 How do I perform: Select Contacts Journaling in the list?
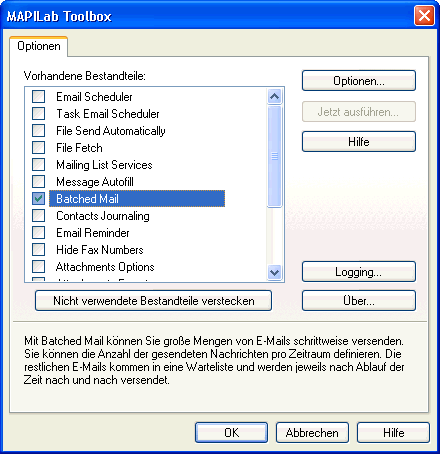click(103, 216)
